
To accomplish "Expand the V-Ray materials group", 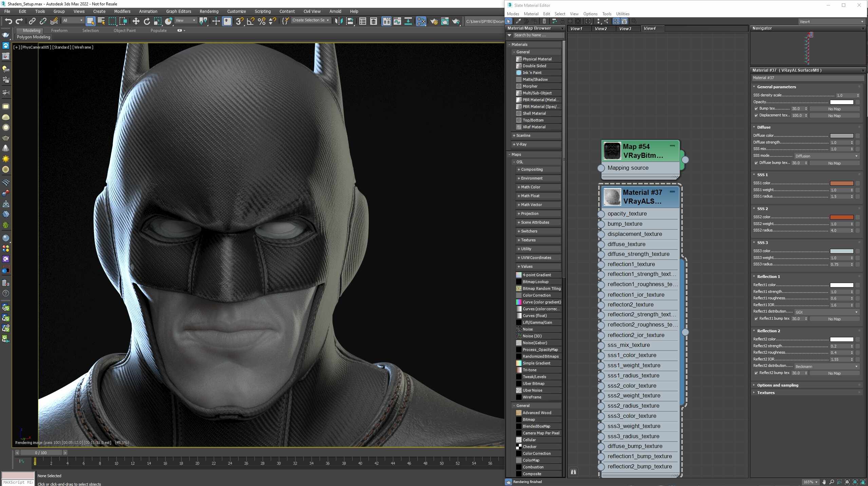I will pos(521,144).
